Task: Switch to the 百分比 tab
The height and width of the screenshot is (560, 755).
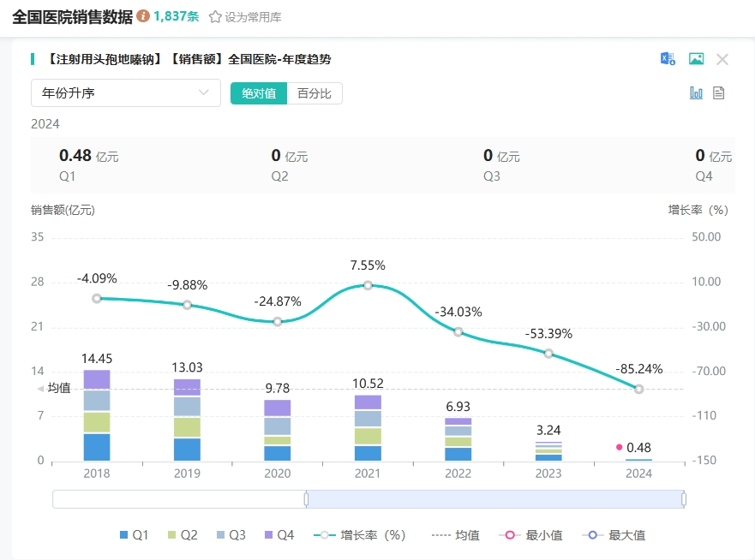Action: pyautogui.click(x=315, y=93)
